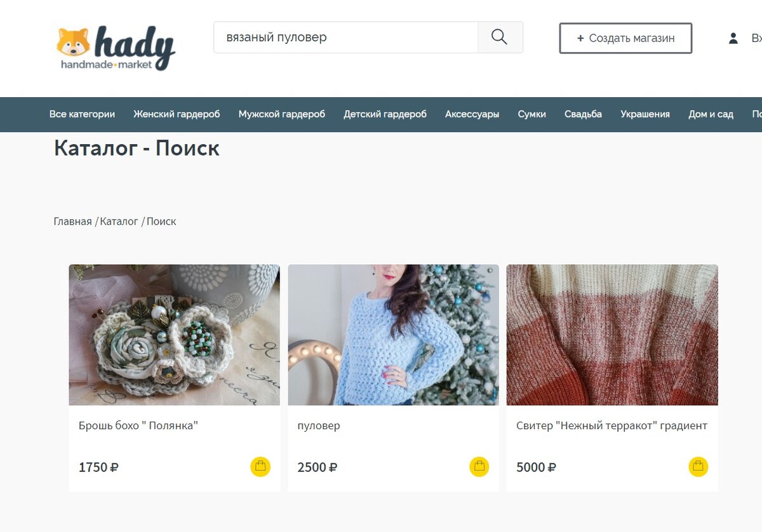
Task: Open Украшения category
Action: coord(645,114)
